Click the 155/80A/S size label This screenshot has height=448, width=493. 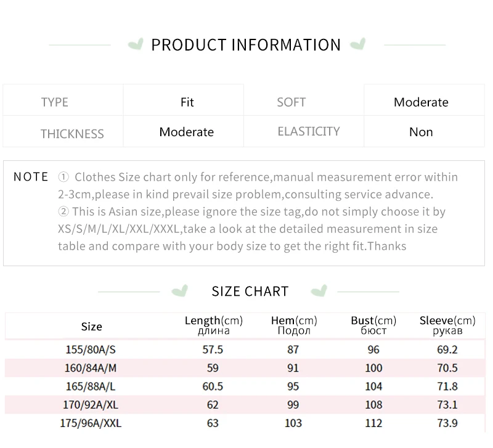pos(91,349)
